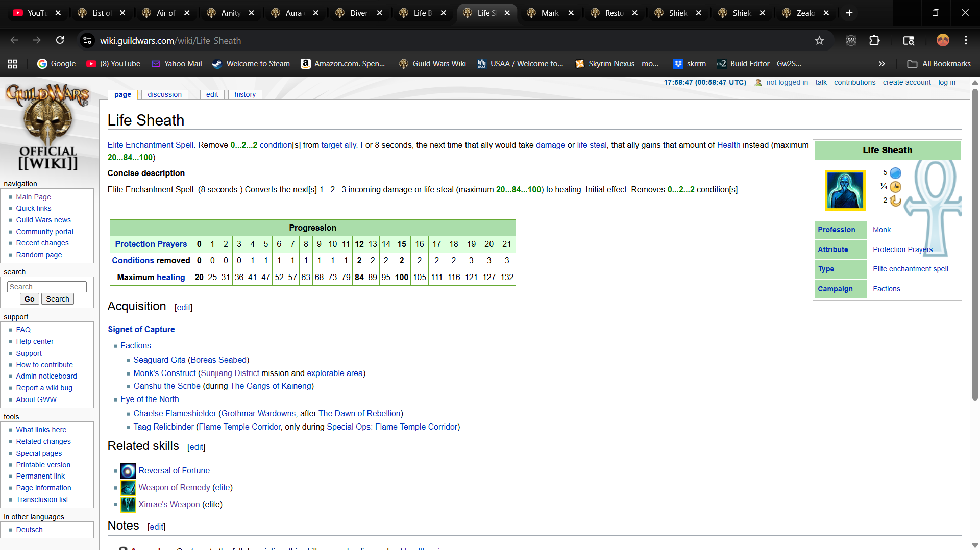This screenshot has height=550, width=980.
Task: Click the browser back arrow
Action: [14, 40]
